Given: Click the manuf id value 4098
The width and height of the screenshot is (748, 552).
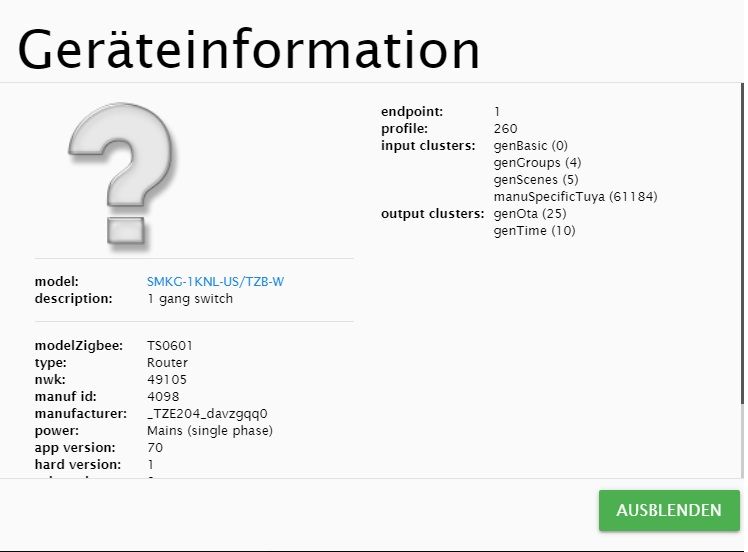Looking at the screenshot, I should pos(163,397).
